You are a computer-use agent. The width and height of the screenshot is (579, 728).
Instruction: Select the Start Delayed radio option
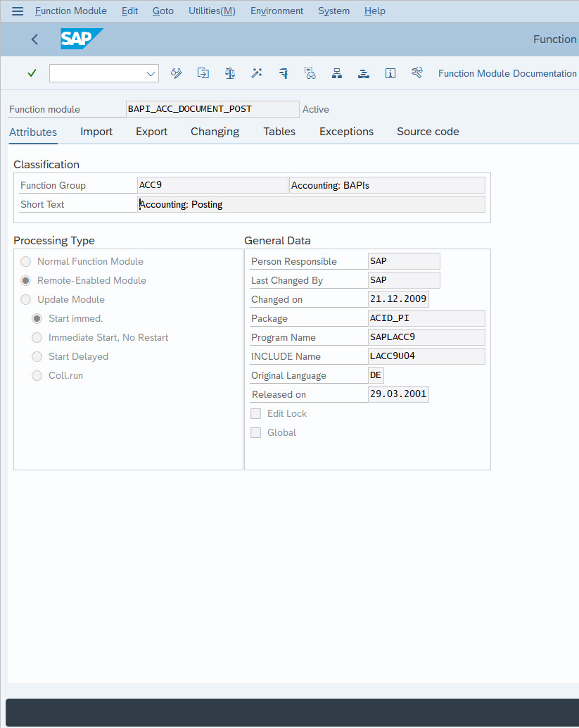(37, 356)
